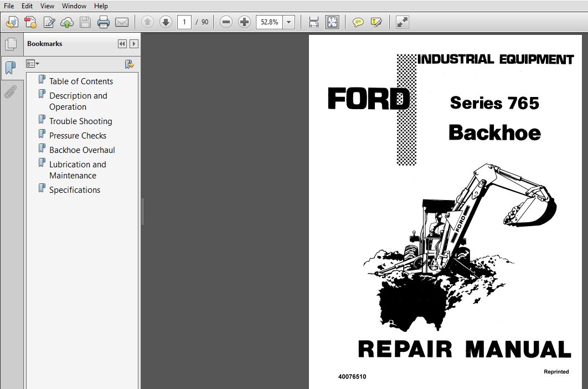Open the Edit menu

pyautogui.click(x=27, y=6)
